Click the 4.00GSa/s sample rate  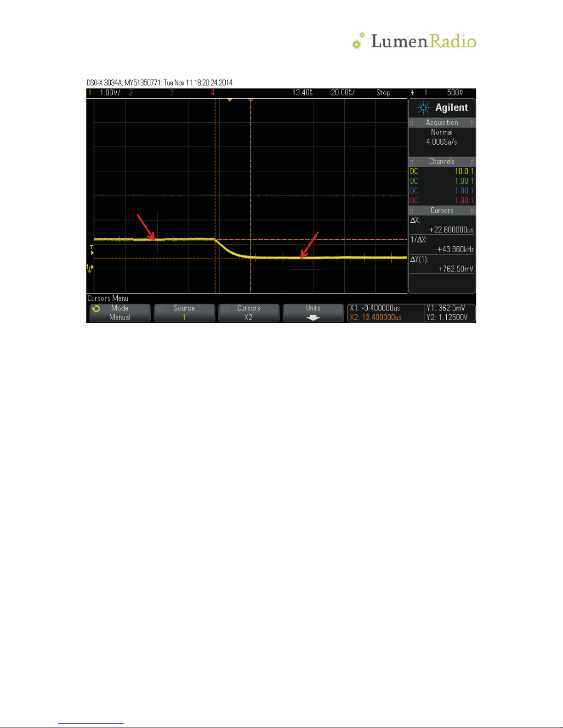click(x=442, y=142)
